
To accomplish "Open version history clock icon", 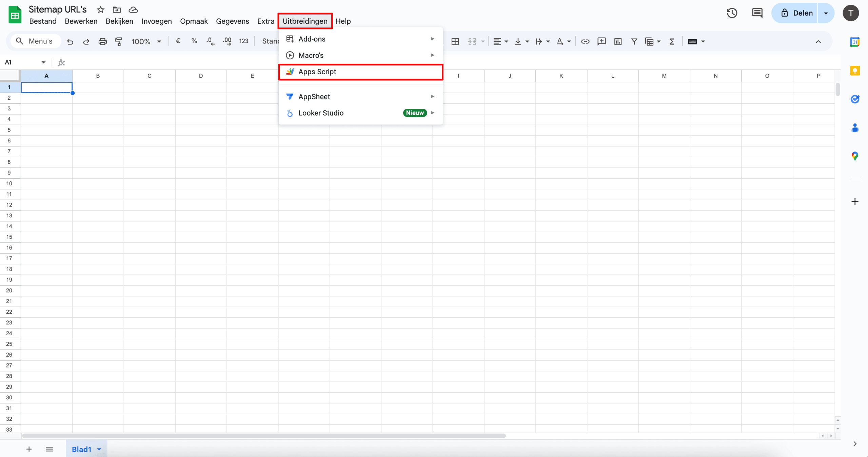I will [732, 13].
